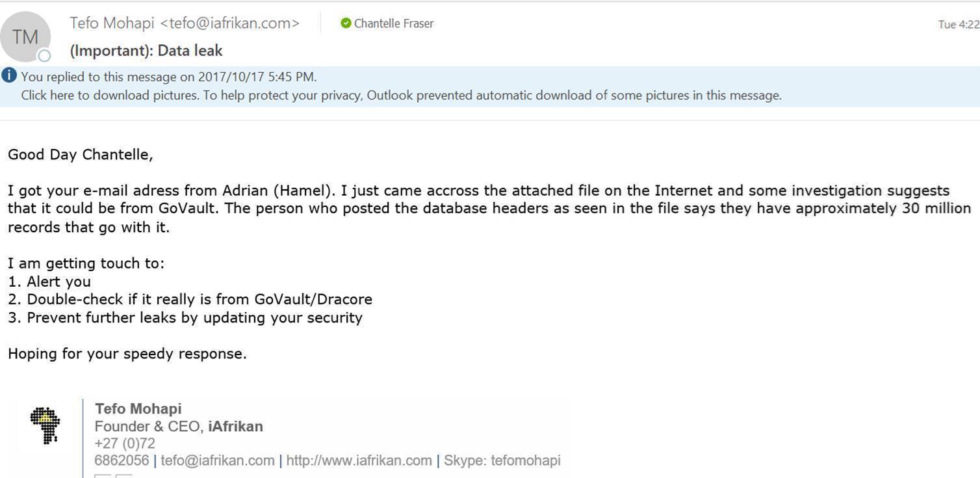Click the tefo@iafrikan.com link in the signature

coord(217,461)
